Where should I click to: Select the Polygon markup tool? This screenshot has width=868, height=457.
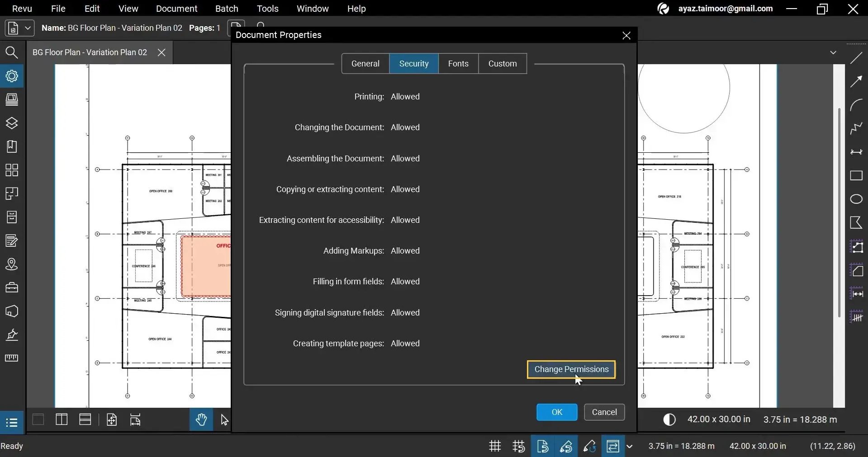click(x=856, y=222)
